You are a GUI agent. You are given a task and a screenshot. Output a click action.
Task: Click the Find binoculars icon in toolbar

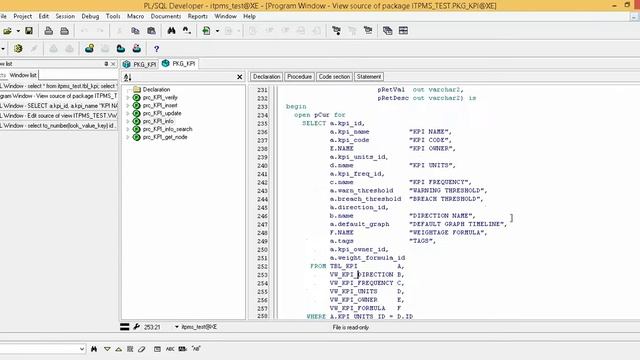coord(171,31)
